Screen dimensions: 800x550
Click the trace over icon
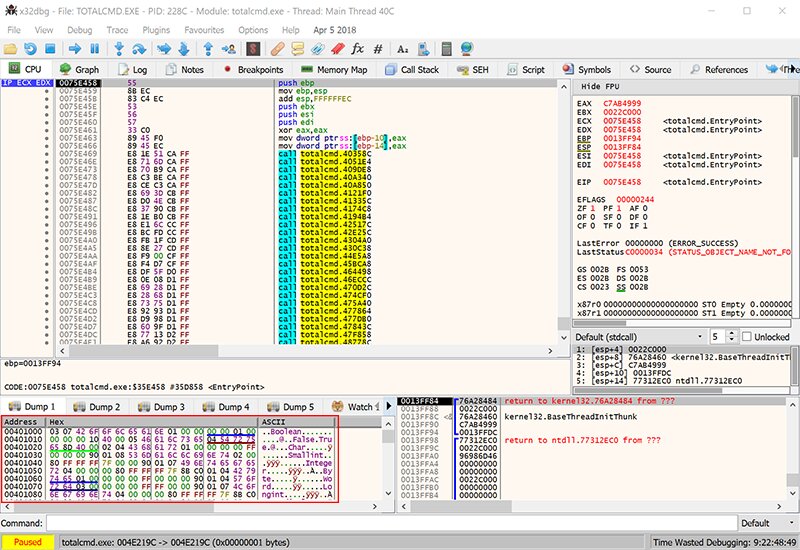click(x=184, y=49)
